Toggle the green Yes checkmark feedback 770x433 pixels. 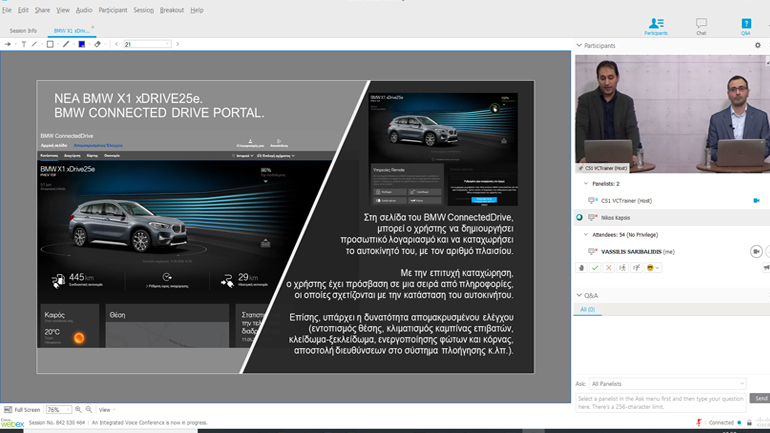click(595, 268)
